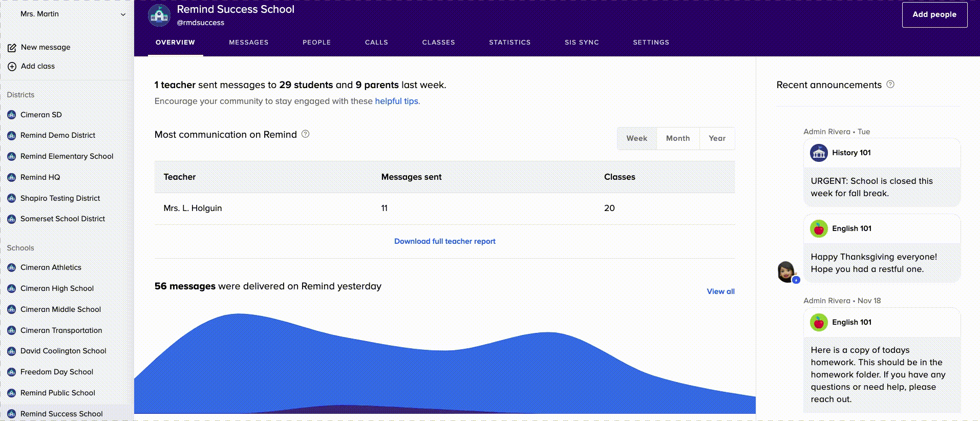Click the Mrs. L. Holguin table row name
This screenshot has height=421, width=980.
coord(193,208)
